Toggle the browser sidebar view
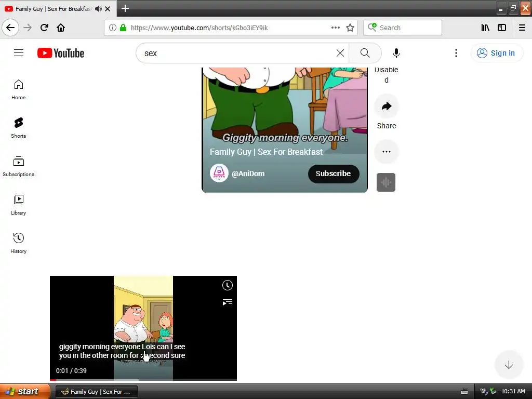Viewport: 532px width, 399px height. tap(502, 28)
